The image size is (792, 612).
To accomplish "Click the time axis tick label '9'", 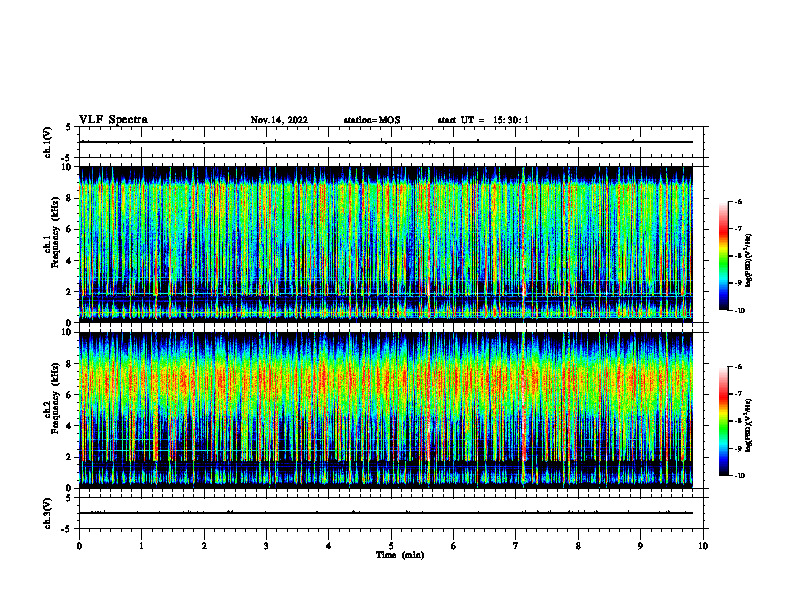I will 640,546.
